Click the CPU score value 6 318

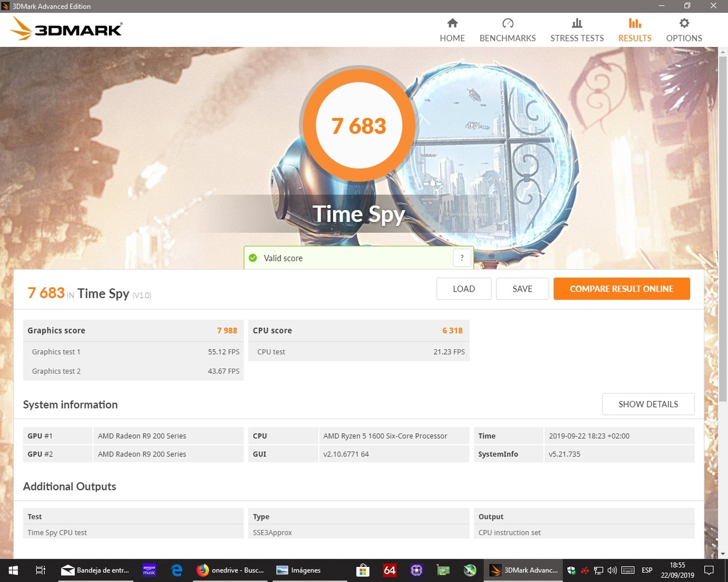[x=452, y=331]
